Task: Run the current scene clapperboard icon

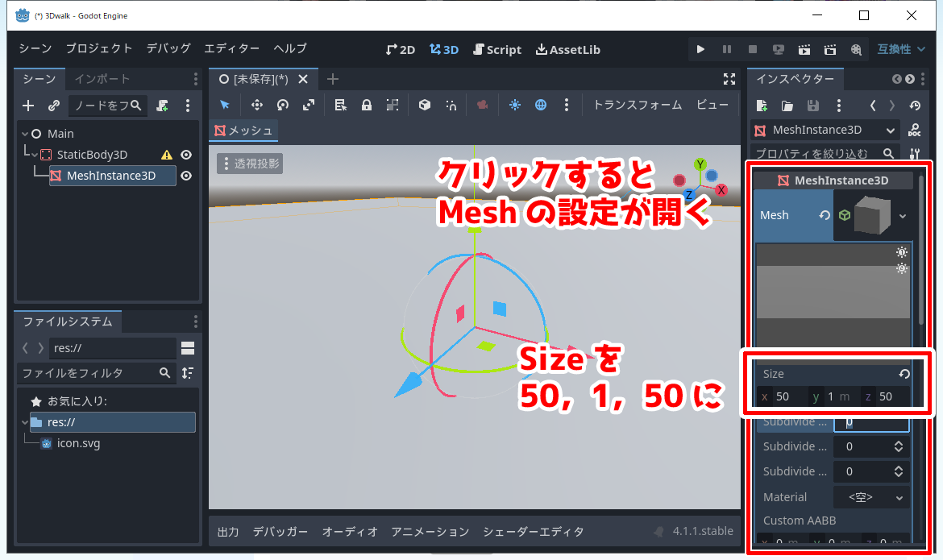Action: point(804,49)
